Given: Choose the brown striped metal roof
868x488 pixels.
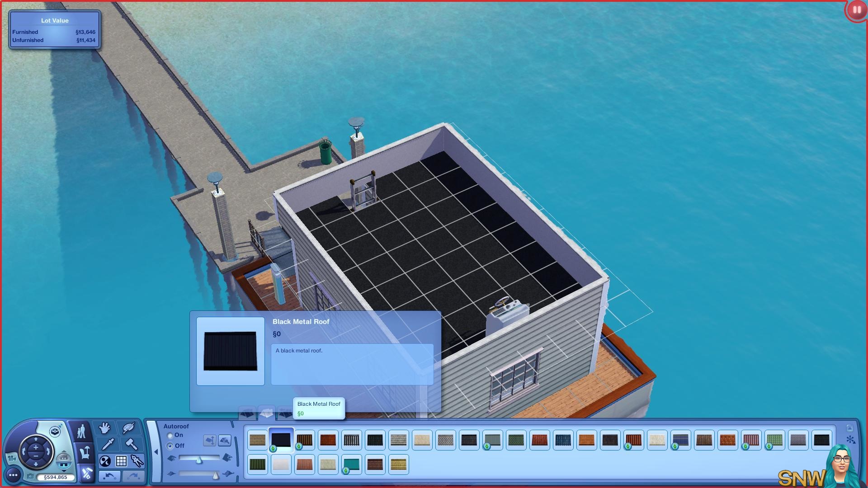Looking at the screenshot, I should pos(304,440).
